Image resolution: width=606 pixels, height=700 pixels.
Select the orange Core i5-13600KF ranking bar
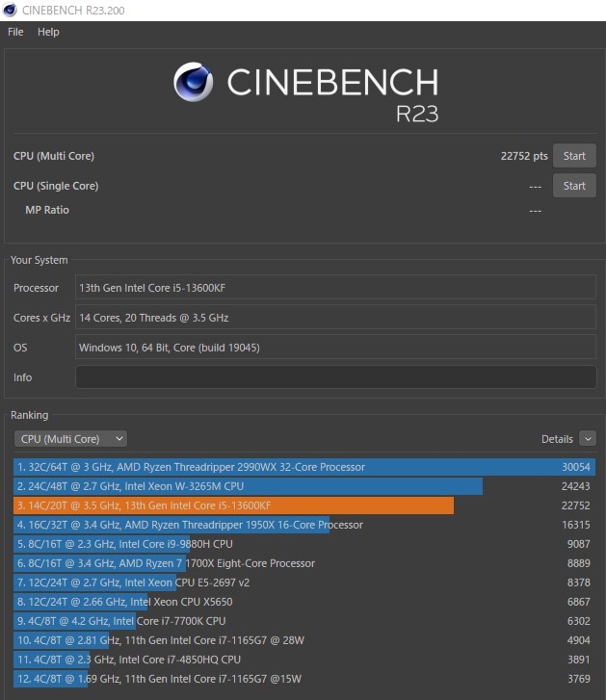[x=234, y=506]
